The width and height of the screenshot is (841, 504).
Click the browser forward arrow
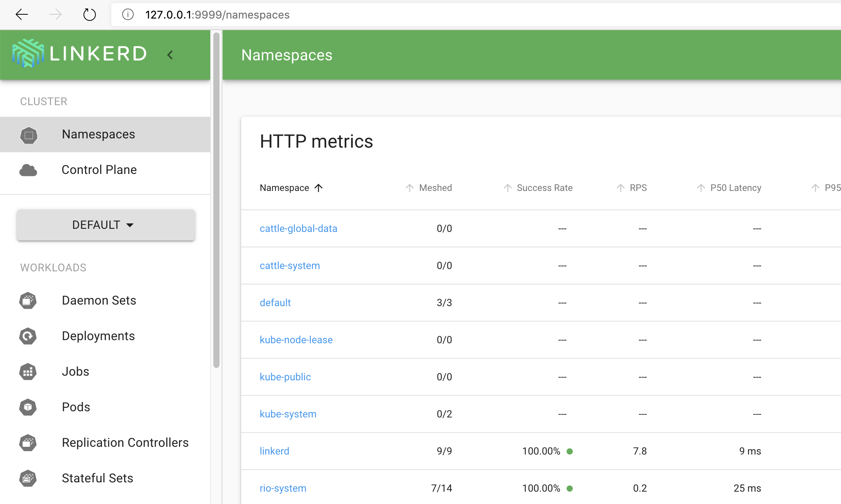click(x=56, y=15)
